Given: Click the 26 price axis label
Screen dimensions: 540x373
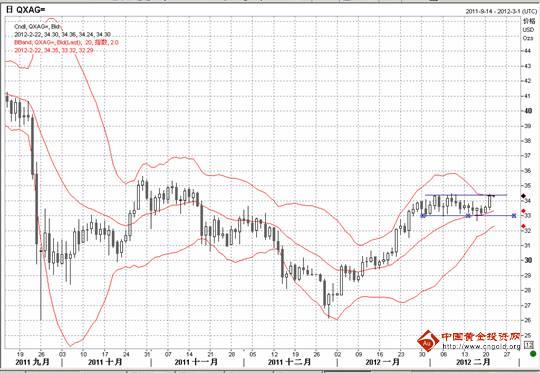Looking at the screenshot, I should pyautogui.click(x=528, y=320).
